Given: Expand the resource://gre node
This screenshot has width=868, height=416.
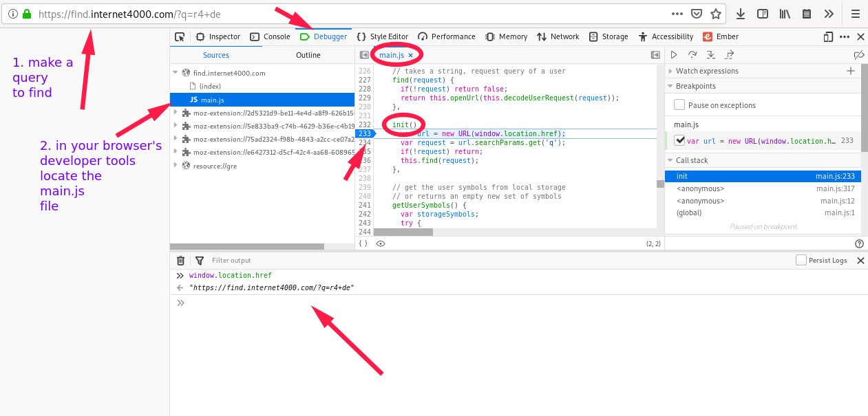Looking at the screenshot, I should pyautogui.click(x=176, y=166).
